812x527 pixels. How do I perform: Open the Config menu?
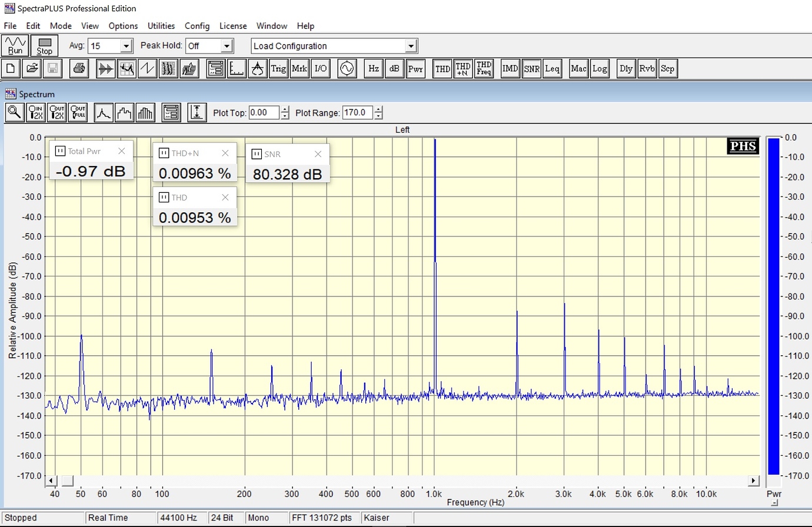197,26
